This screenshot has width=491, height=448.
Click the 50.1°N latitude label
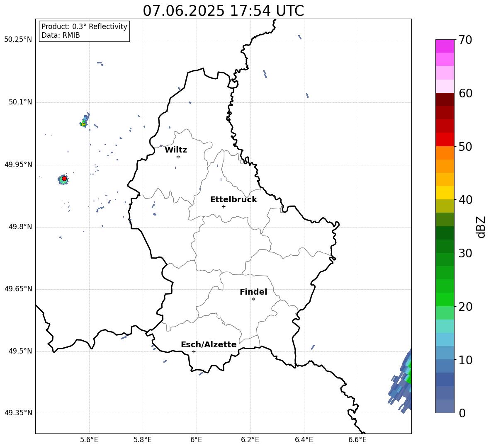[20, 102]
